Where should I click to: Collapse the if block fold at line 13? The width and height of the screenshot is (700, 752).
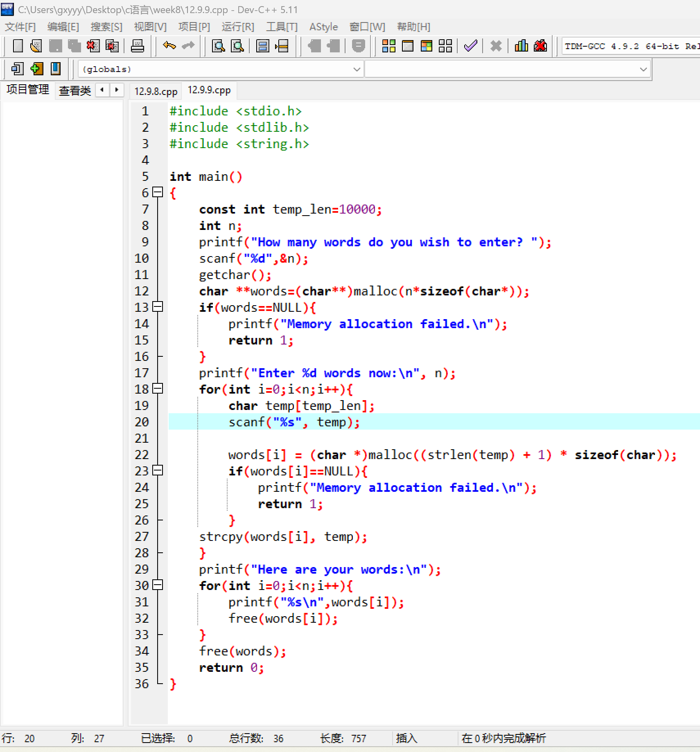[x=158, y=307]
